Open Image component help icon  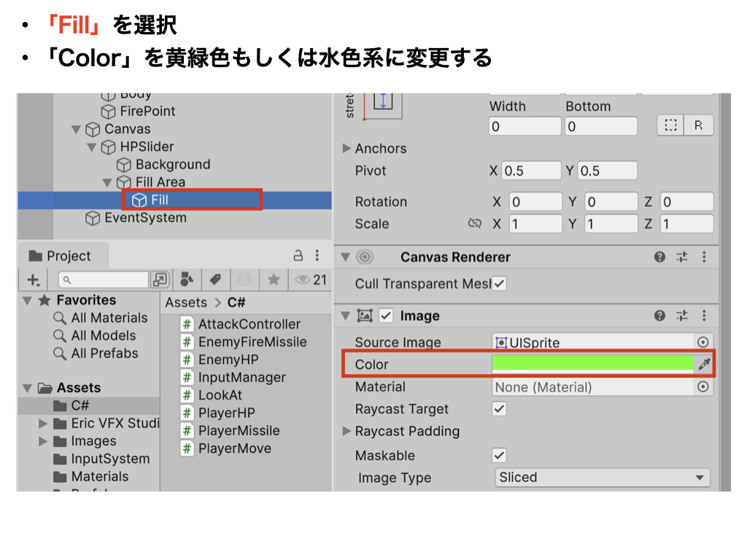tap(659, 316)
